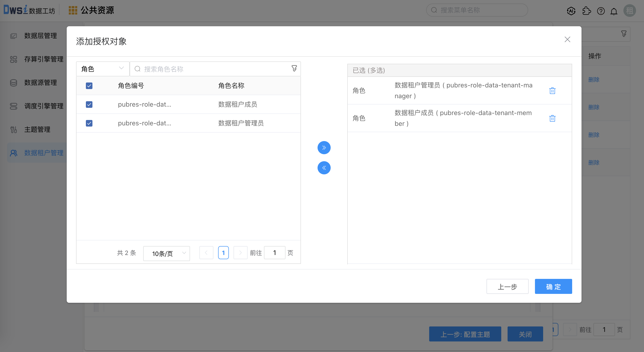Click the filter icon in role search
The image size is (644, 352).
294,68
